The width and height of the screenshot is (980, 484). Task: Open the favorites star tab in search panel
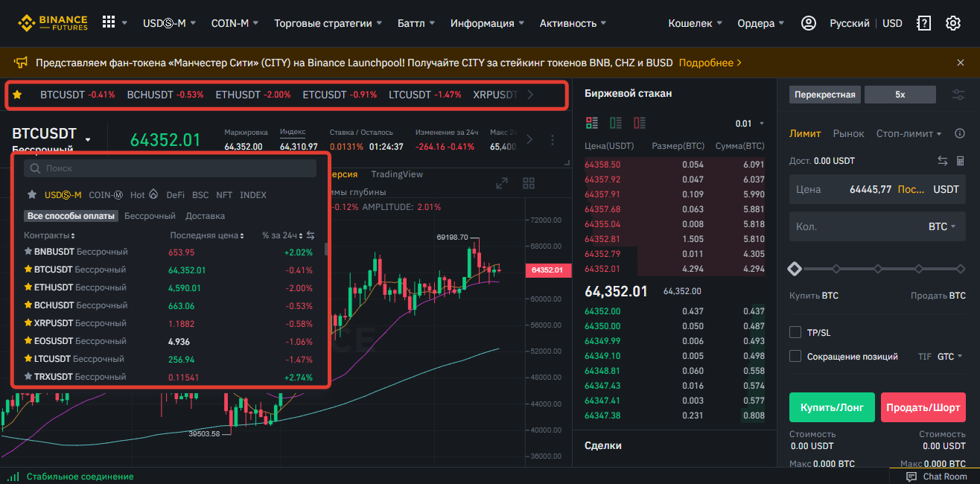[x=32, y=194]
